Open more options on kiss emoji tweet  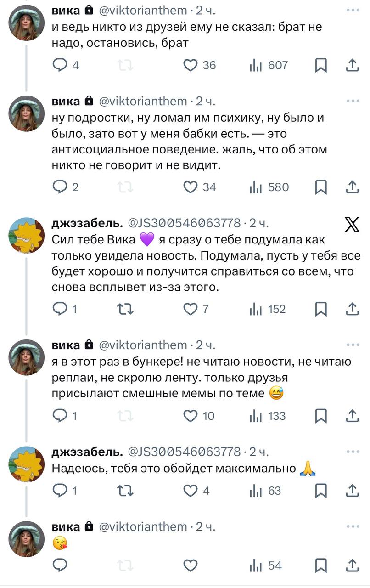[353, 526]
